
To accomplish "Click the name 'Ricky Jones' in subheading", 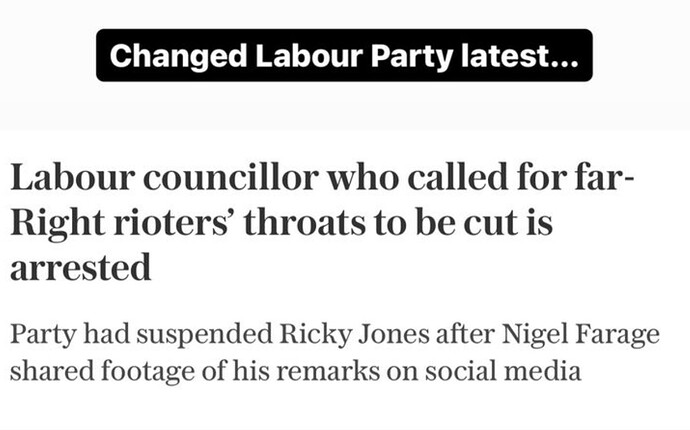I will (354, 334).
